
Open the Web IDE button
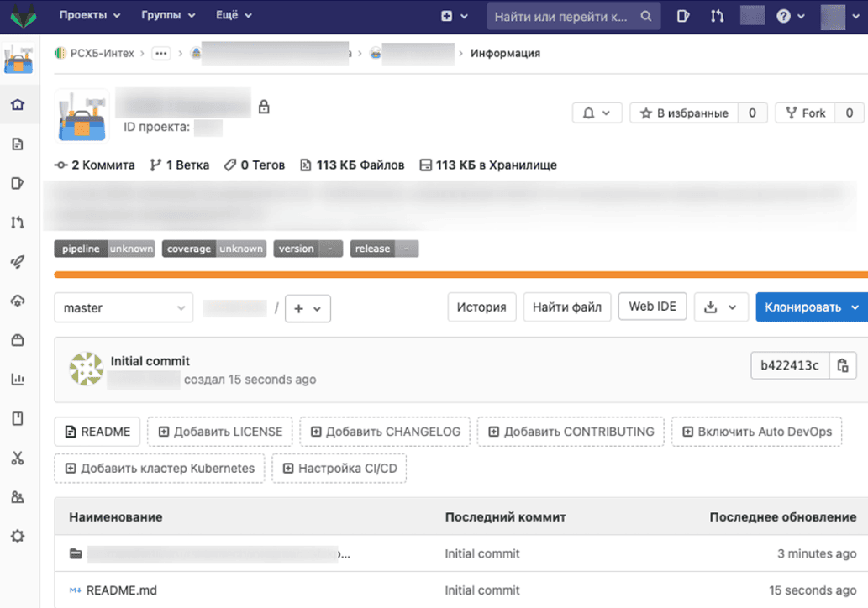click(x=652, y=307)
